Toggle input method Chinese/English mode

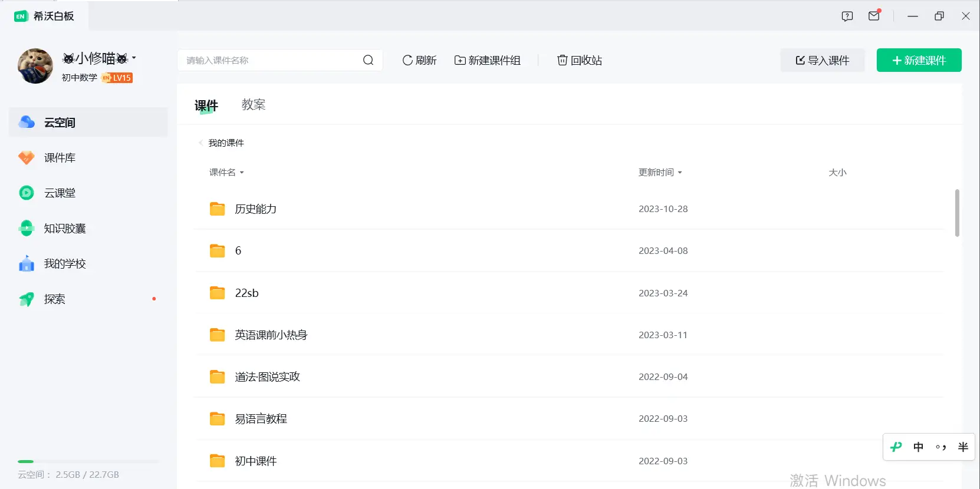(918, 447)
